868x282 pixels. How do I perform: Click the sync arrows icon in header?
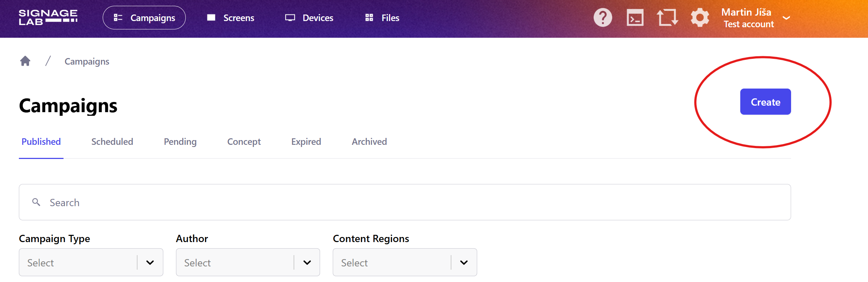(667, 17)
